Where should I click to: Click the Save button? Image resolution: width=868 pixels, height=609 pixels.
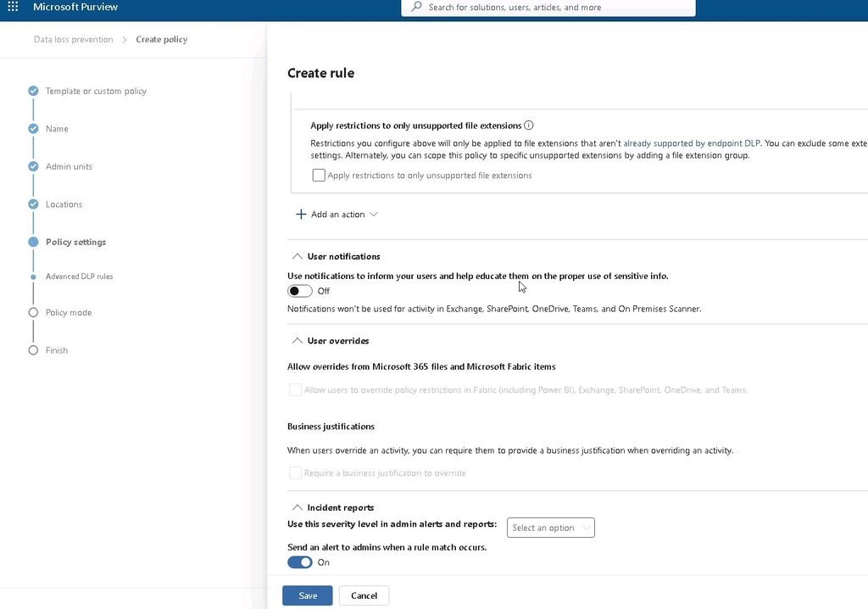pos(307,595)
